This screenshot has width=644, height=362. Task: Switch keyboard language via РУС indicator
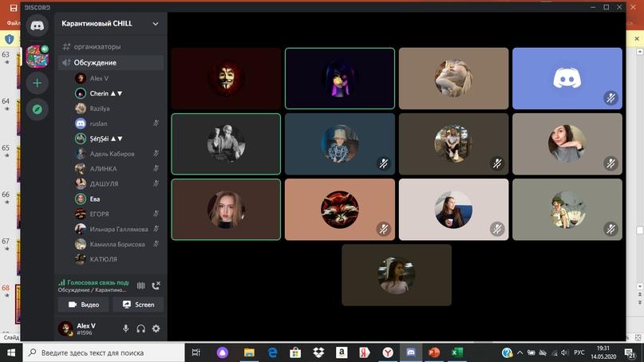click(x=580, y=352)
